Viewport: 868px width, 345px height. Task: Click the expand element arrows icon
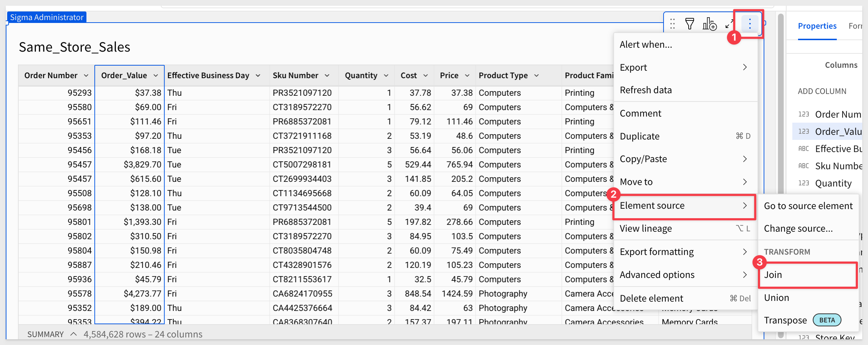(729, 24)
